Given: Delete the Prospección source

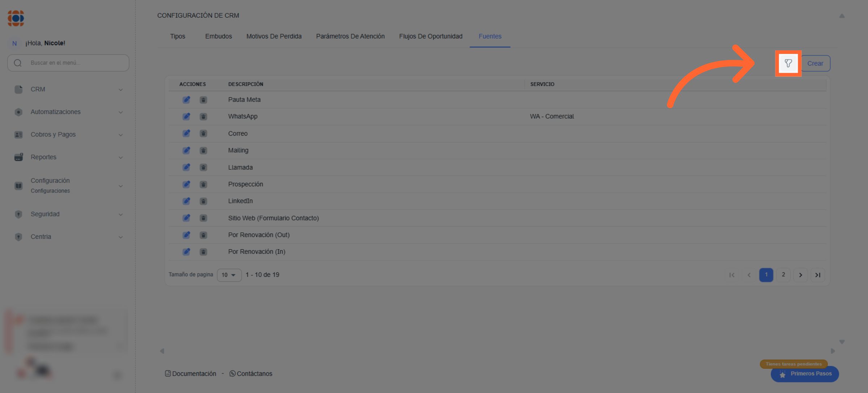Looking at the screenshot, I should [x=203, y=185].
